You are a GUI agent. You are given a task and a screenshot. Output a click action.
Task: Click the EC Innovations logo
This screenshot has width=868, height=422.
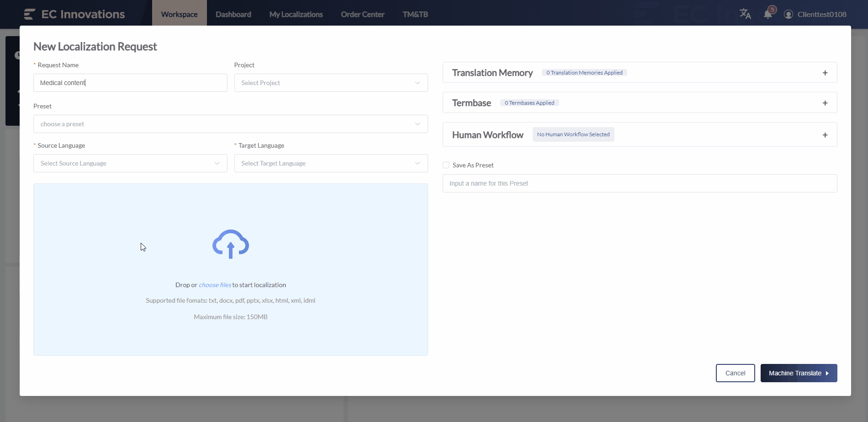[x=74, y=14]
